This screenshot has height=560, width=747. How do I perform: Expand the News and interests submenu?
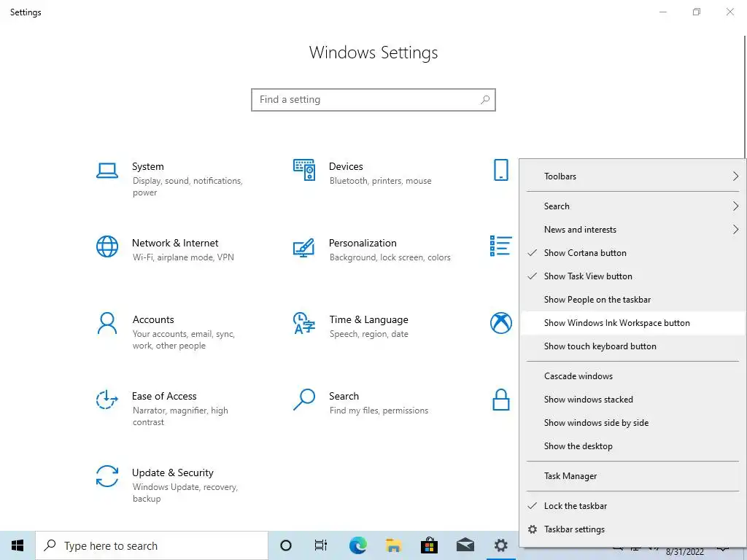click(632, 230)
